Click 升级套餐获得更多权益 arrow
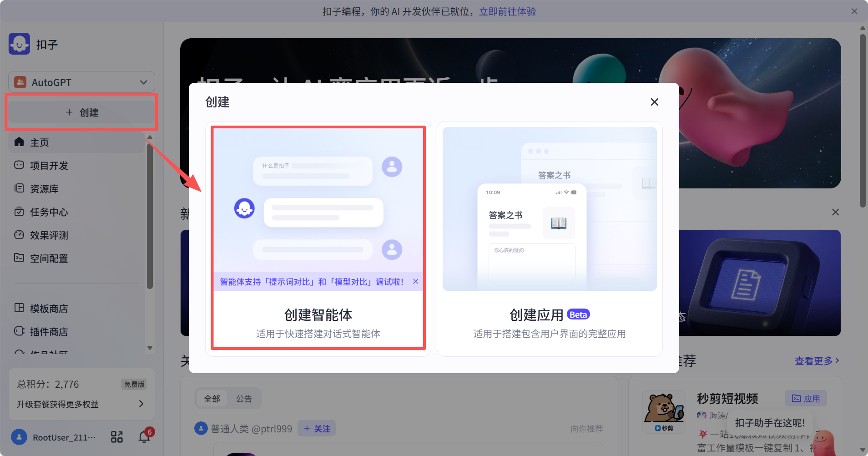The image size is (868, 456). tap(141, 404)
